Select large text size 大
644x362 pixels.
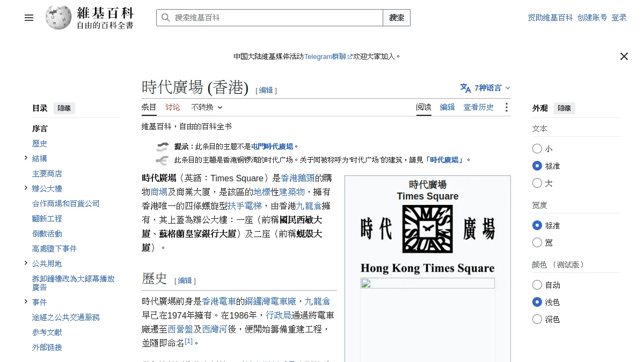(x=537, y=183)
